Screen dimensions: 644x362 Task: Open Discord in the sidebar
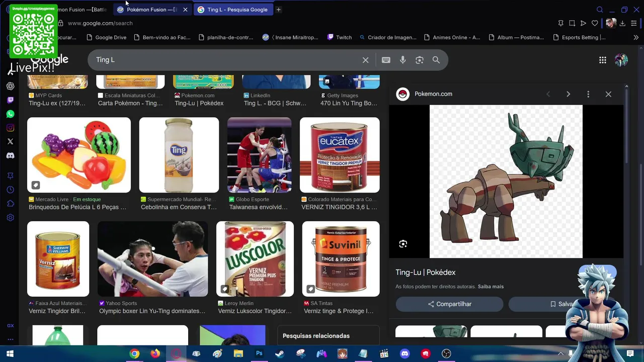point(10,156)
